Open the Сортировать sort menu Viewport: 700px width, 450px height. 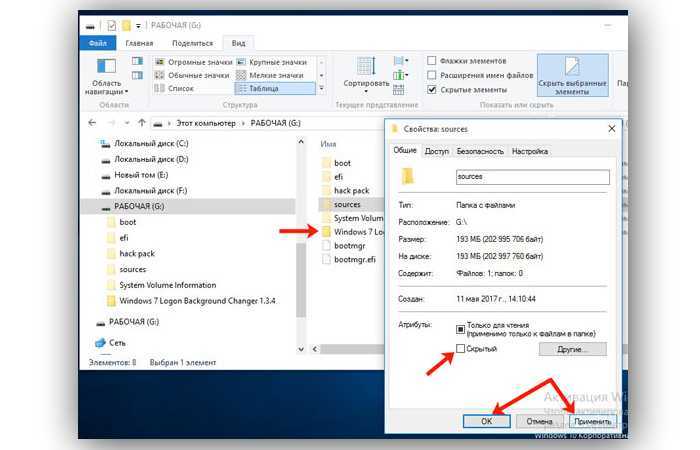[x=366, y=75]
